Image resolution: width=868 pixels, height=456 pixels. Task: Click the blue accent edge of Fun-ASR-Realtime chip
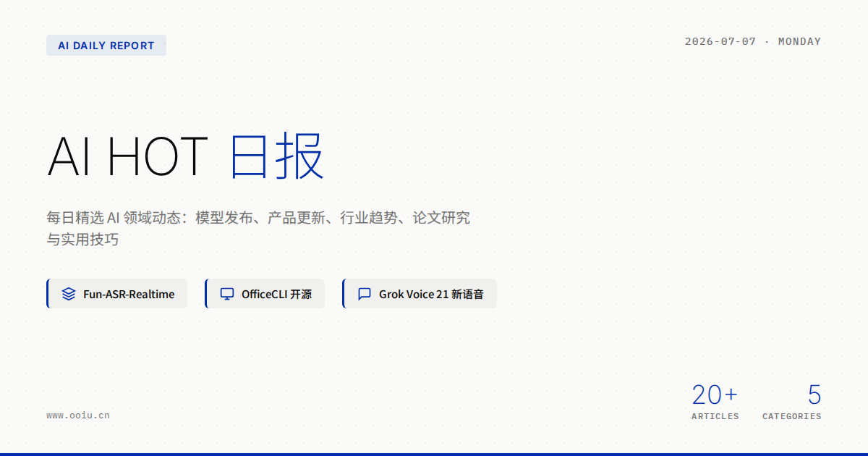(48, 294)
